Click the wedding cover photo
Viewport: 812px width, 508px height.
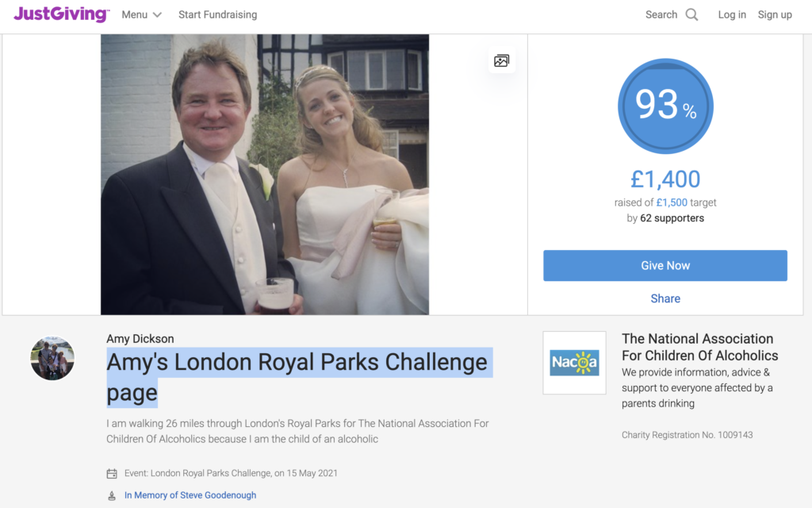[265, 174]
